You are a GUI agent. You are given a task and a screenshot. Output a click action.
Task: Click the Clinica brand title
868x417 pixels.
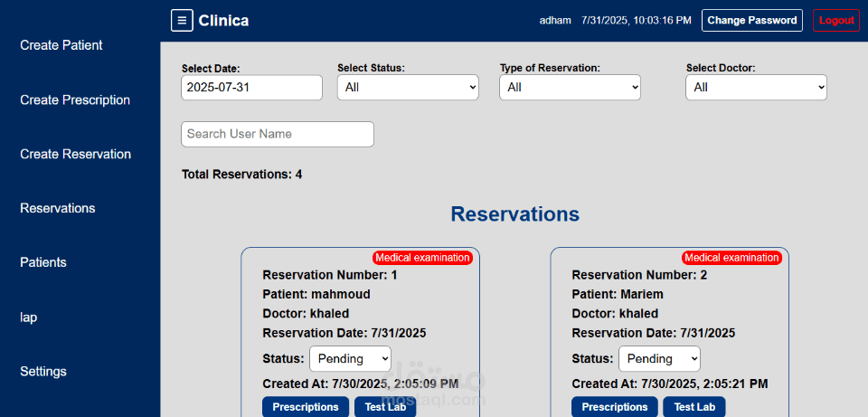pos(223,20)
